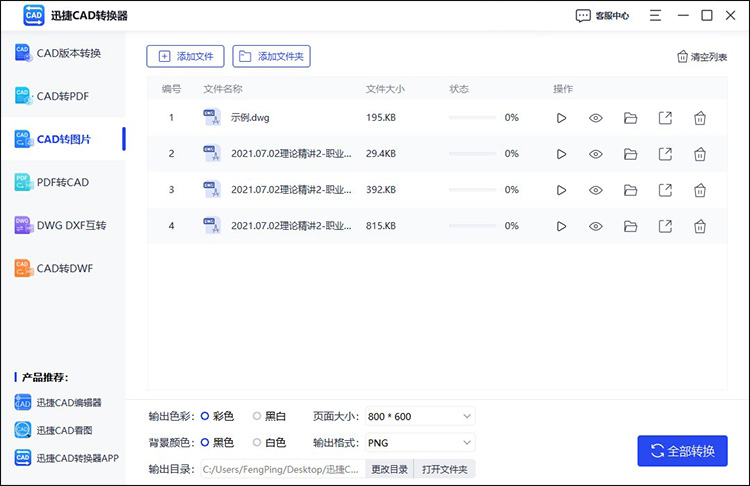750x486 pixels.
Task: Click the 状态 column header
Action: pos(459,89)
